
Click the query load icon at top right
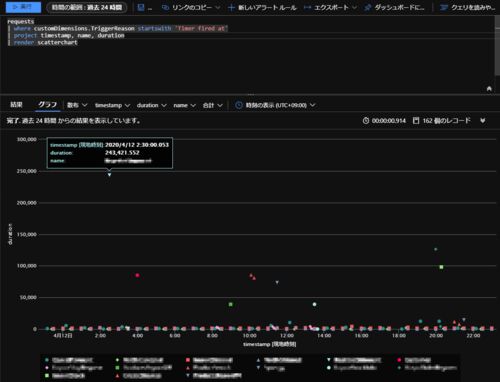tap(443, 7)
